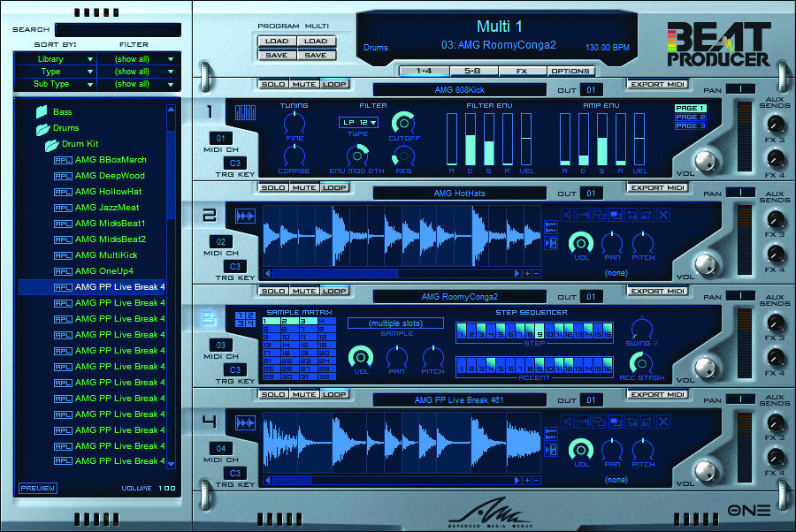
Task: Mute slot 1 AMG 808Kick
Action: coord(304,84)
